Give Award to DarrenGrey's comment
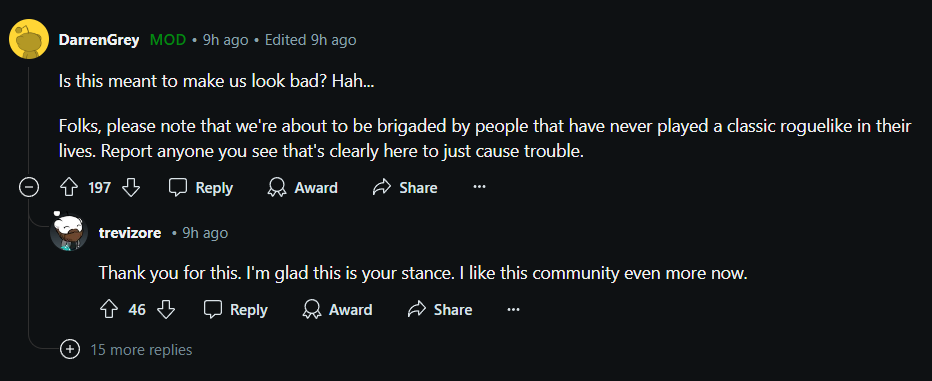The height and width of the screenshot is (381, 932). pos(302,188)
